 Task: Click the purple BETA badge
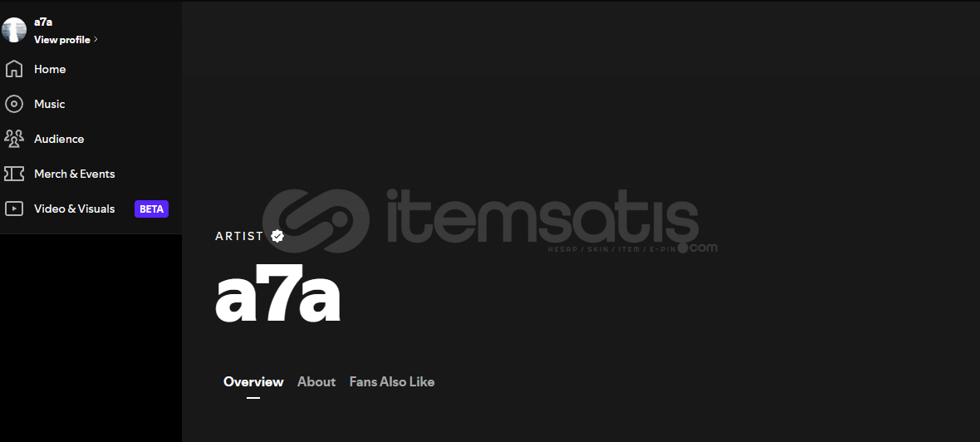(151, 209)
